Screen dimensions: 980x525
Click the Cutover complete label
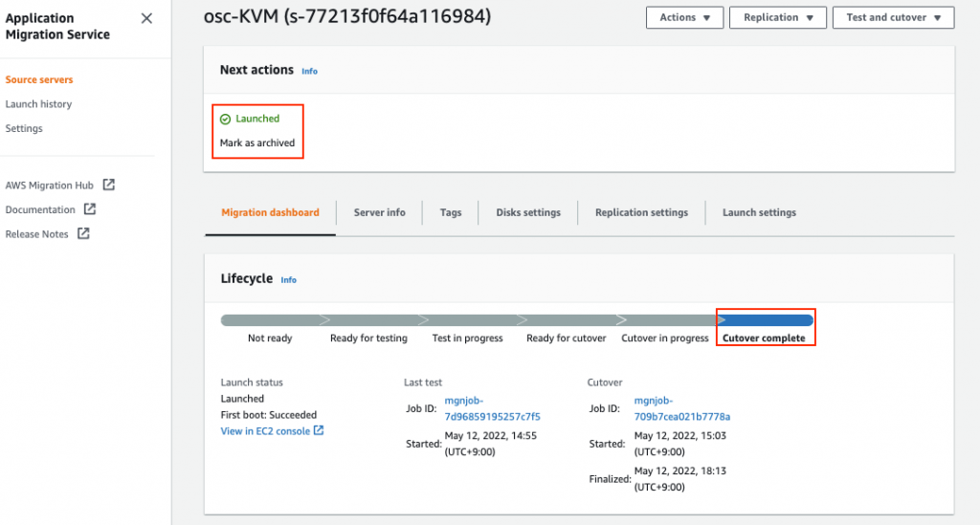tap(764, 338)
